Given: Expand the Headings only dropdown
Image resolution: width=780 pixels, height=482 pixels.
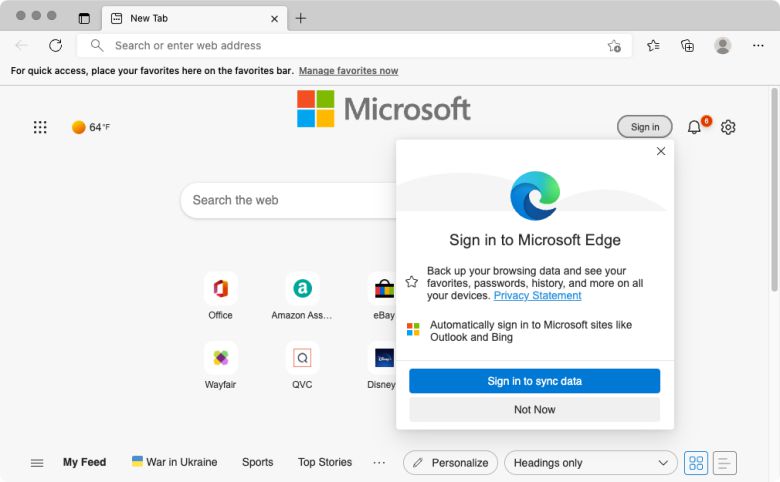Looking at the screenshot, I should pos(590,463).
